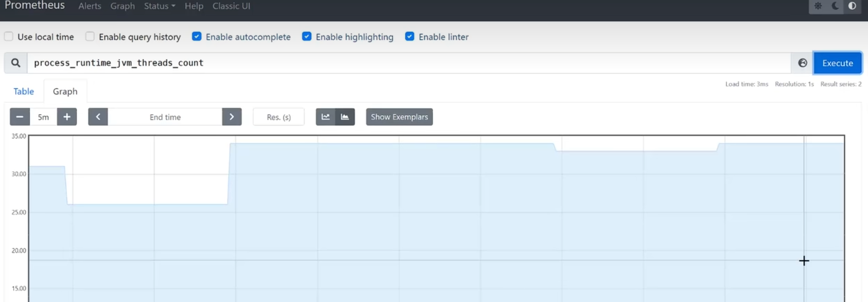Click the Result series: 2 text
Viewport: 868px width, 302px height.
841,84
